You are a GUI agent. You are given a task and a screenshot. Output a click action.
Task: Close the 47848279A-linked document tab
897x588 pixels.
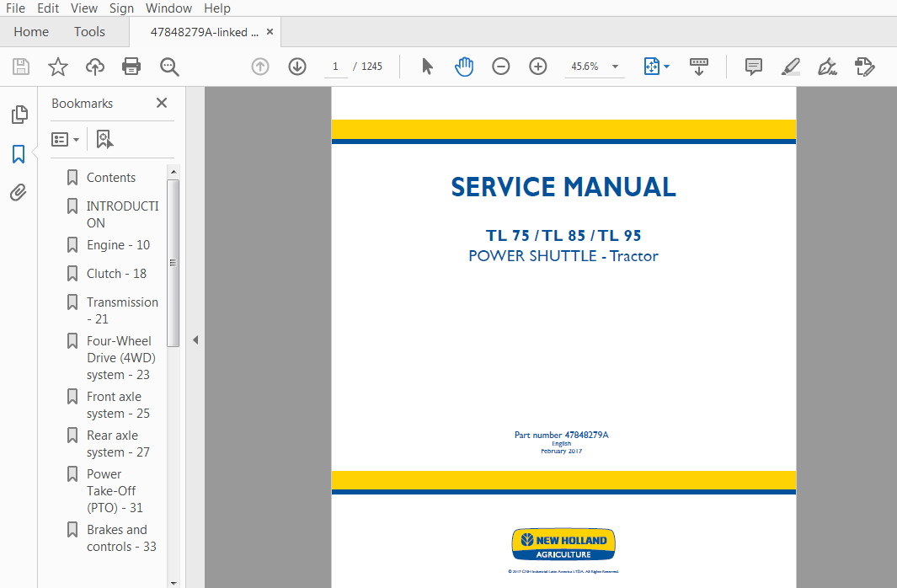click(270, 32)
